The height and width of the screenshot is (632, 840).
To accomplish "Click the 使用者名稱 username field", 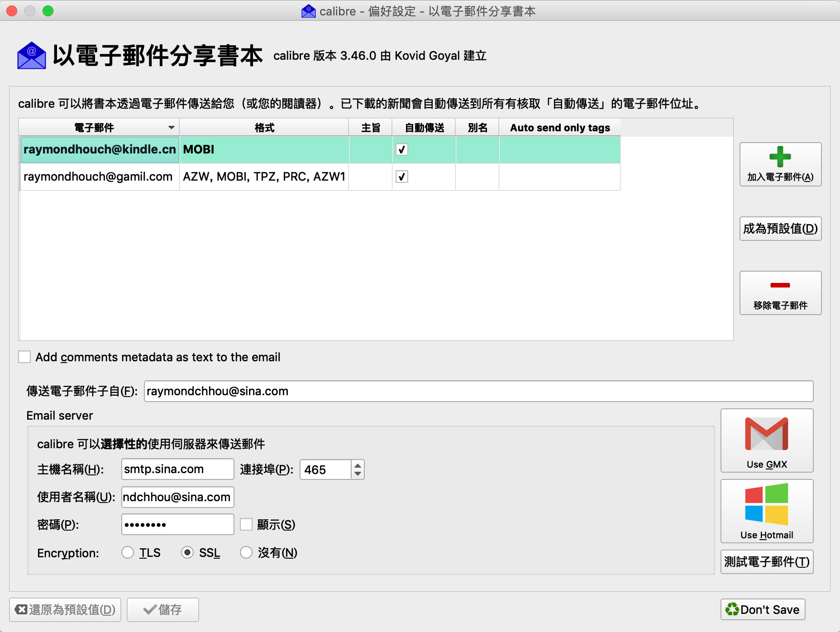I will (177, 497).
